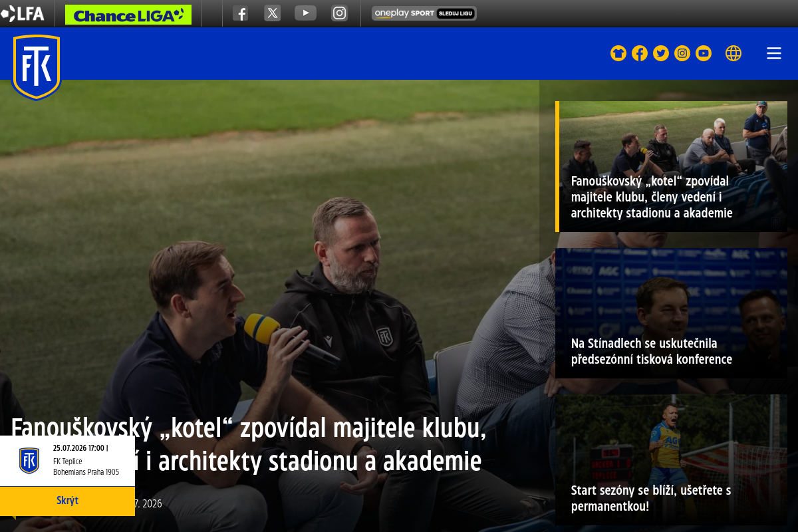This screenshot has height=532, width=798.
Task: Open the yellow Twitter icon in the blue header
Action: [x=661, y=53]
